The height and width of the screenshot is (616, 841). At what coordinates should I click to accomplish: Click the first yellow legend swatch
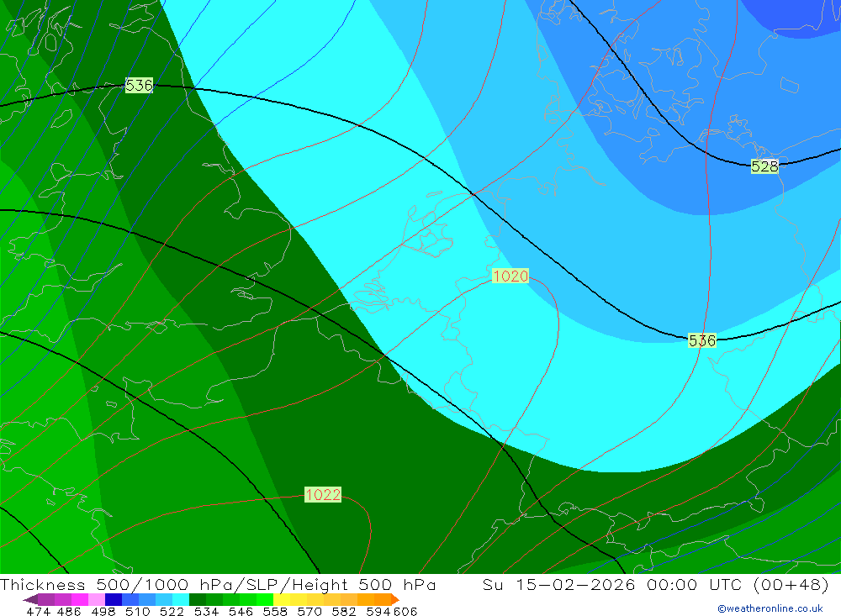(282, 600)
